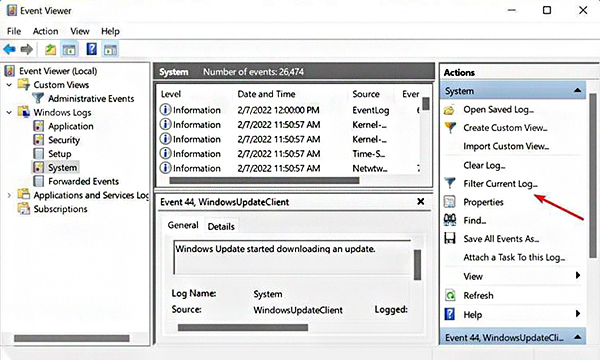
Task: Select the Security log in tree
Action: coord(64,140)
